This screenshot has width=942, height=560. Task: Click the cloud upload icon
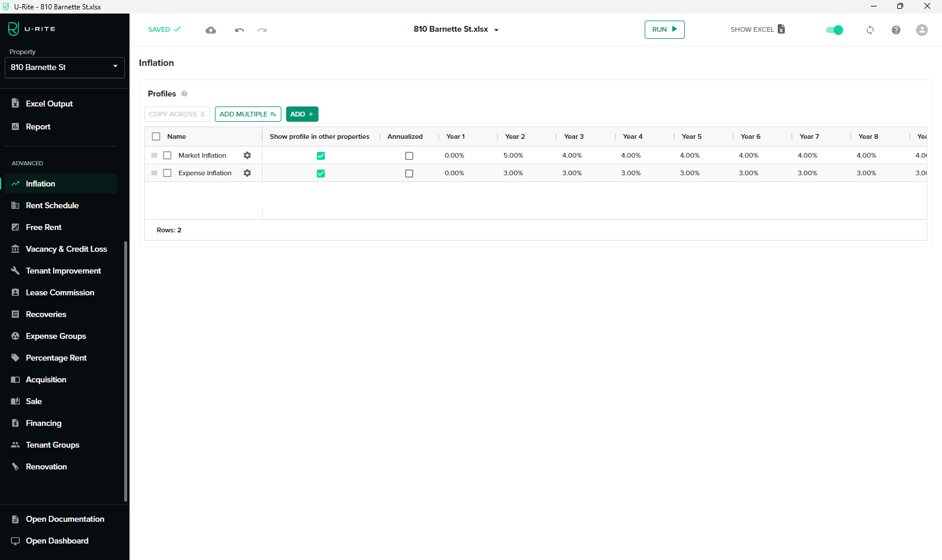(211, 30)
